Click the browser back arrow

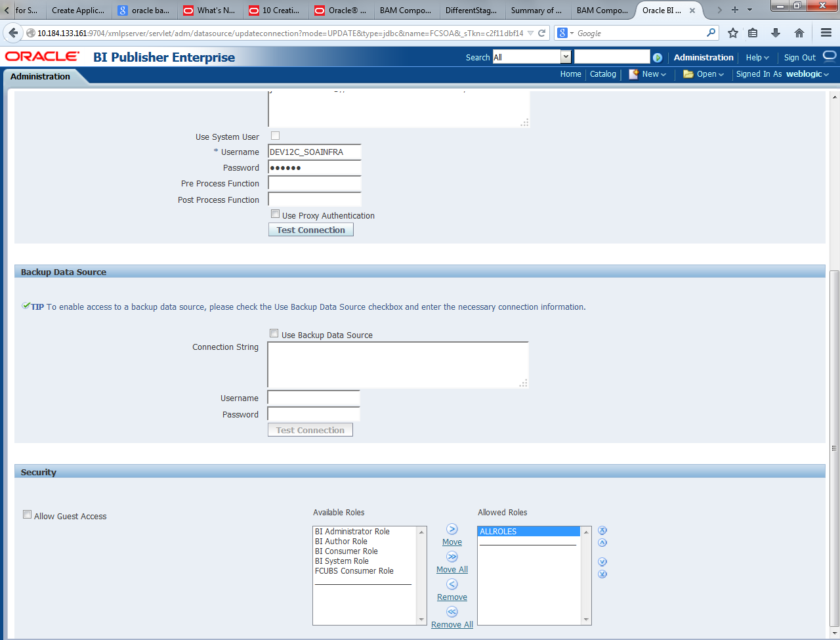tap(13, 33)
